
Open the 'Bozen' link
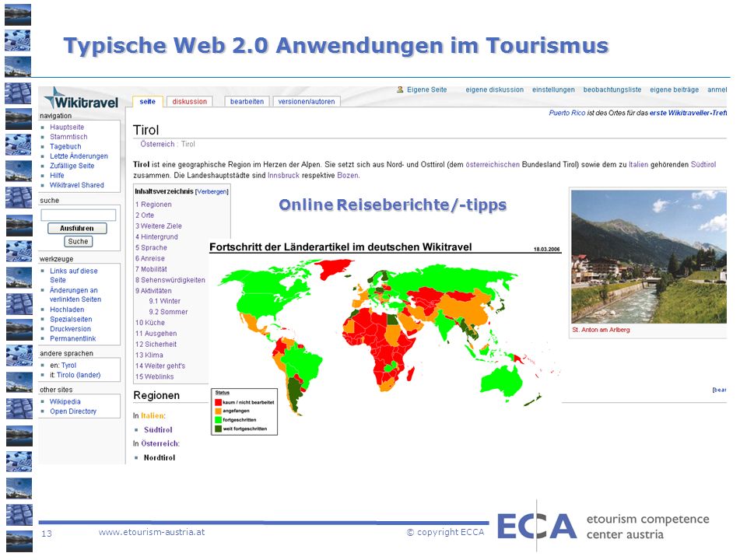pyautogui.click(x=348, y=175)
